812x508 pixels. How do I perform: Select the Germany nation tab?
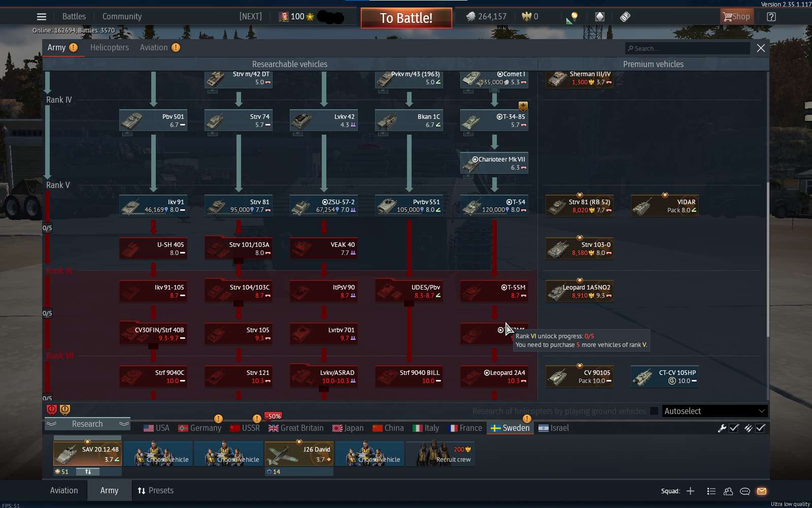[200, 428]
